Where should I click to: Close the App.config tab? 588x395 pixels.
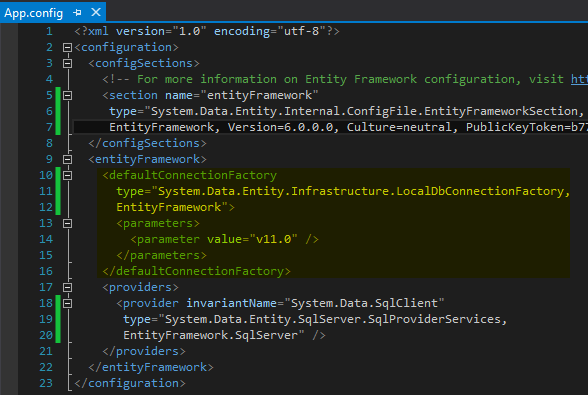(96, 12)
